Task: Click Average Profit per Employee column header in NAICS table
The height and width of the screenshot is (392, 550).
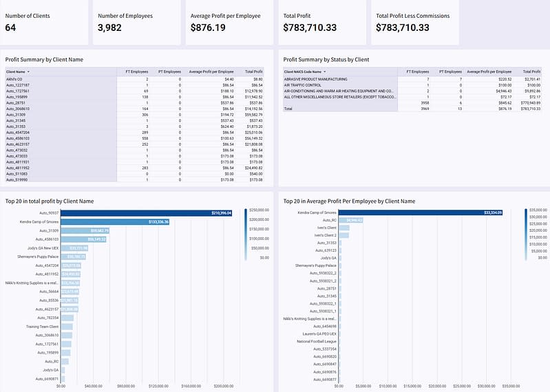Action: 489,72
